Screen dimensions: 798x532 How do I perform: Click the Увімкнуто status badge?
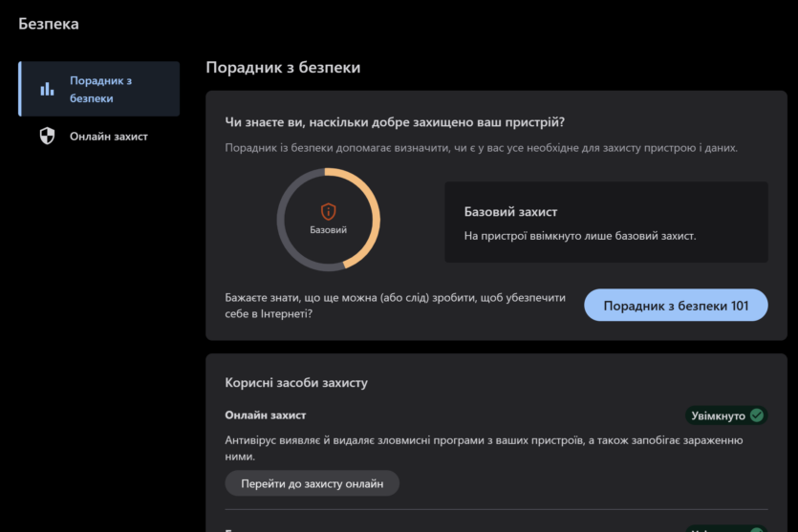click(726, 415)
